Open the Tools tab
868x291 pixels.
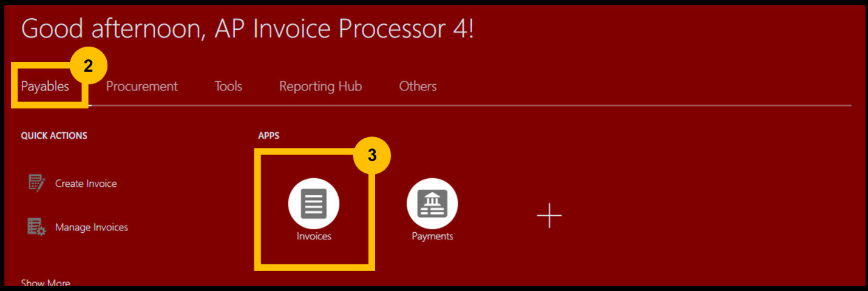tap(228, 86)
